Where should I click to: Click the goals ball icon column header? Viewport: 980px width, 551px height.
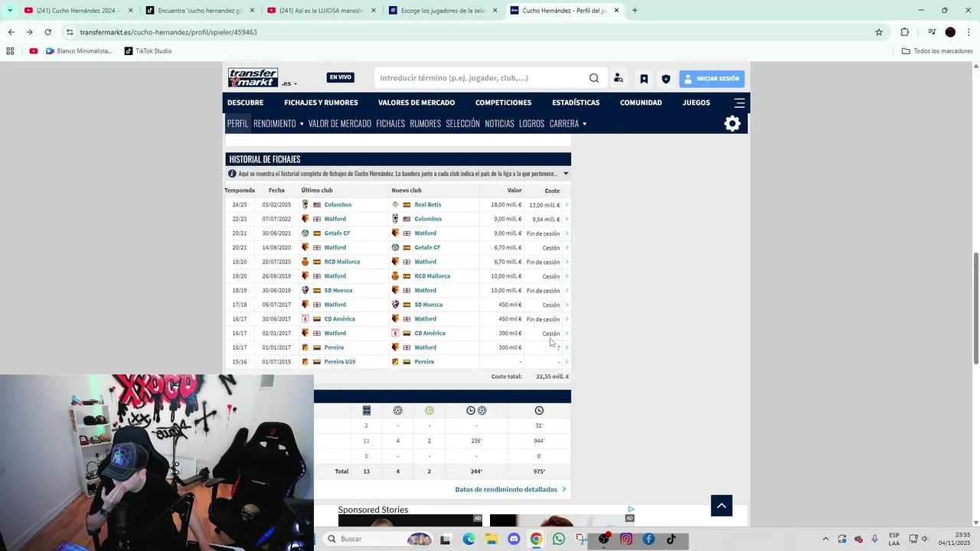click(397, 411)
